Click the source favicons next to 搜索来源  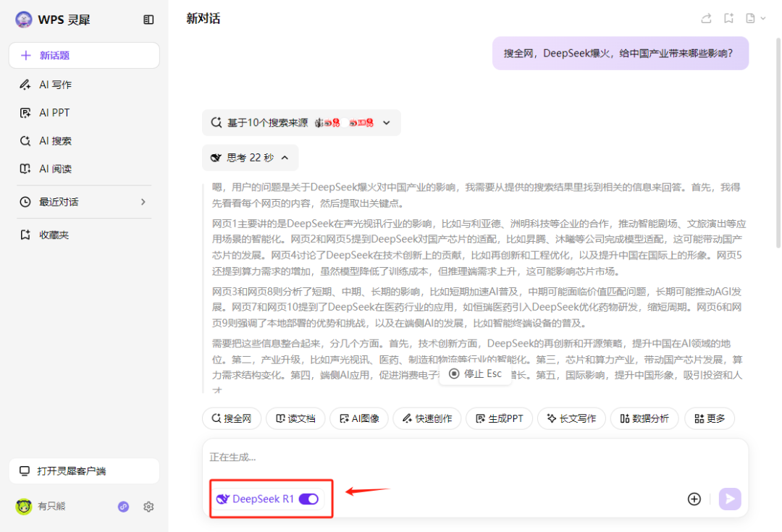[x=344, y=122]
